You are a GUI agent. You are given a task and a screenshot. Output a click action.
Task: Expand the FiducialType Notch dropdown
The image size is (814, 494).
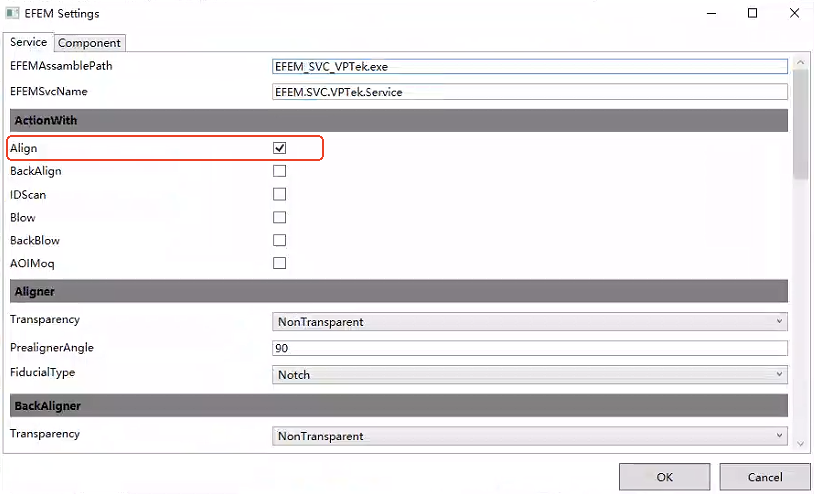(530, 375)
